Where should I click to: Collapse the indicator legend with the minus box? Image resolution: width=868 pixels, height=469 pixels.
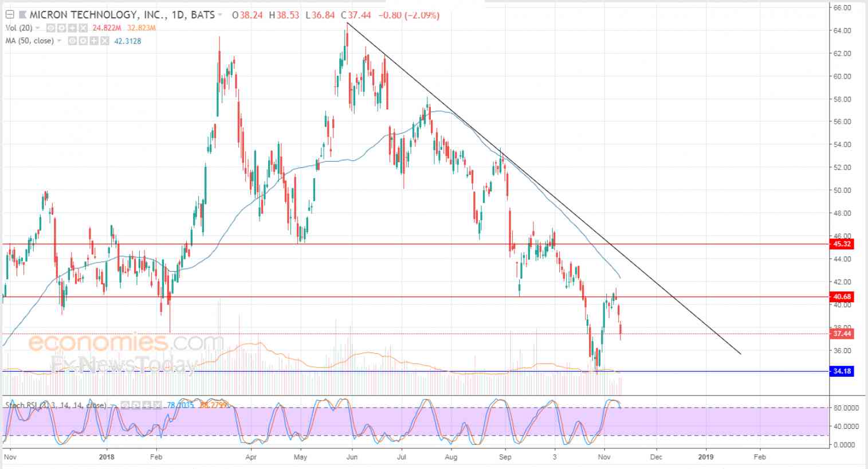point(10,15)
